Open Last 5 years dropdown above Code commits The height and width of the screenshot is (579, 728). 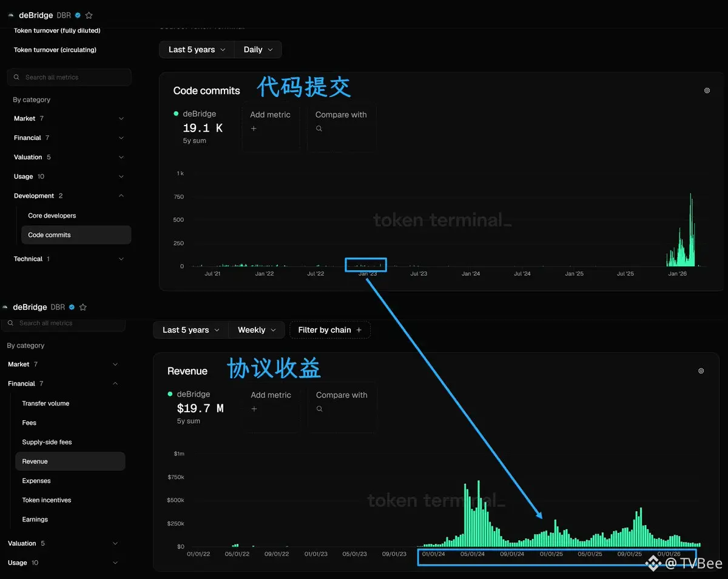(197, 50)
